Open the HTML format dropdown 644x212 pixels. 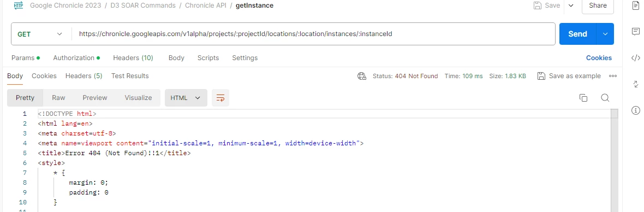(186, 98)
